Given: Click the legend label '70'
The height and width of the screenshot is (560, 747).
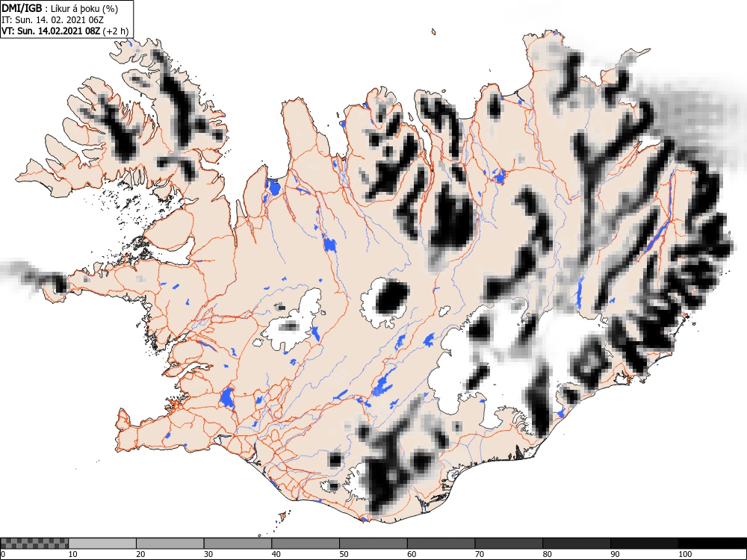Looking at the screenshot, I should pos(480,554).
